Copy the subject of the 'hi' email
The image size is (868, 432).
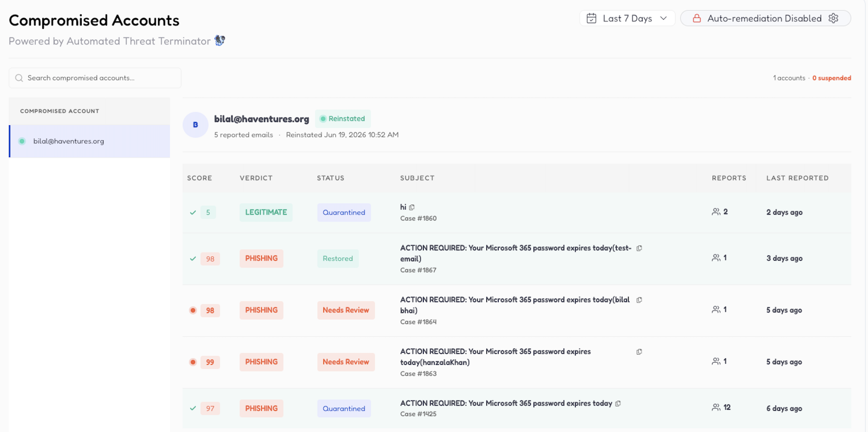[412, 207]
